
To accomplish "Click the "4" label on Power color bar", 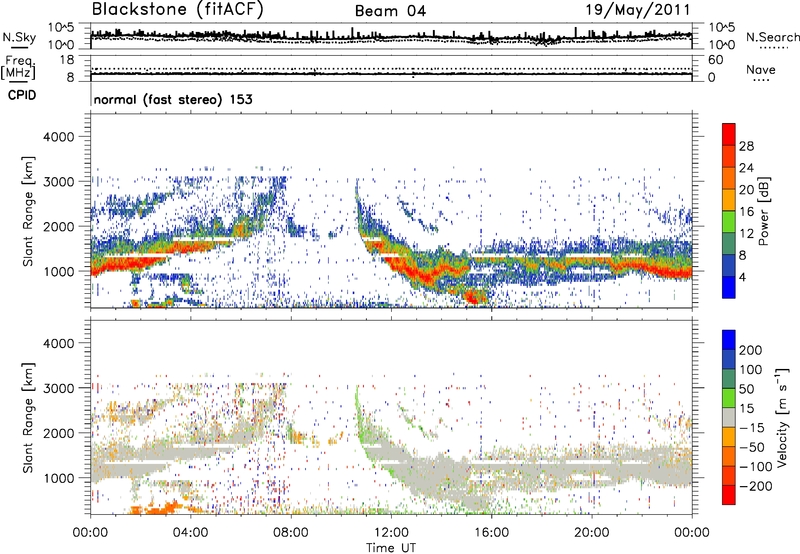I will pyautogui.click(x=743, y=278).
